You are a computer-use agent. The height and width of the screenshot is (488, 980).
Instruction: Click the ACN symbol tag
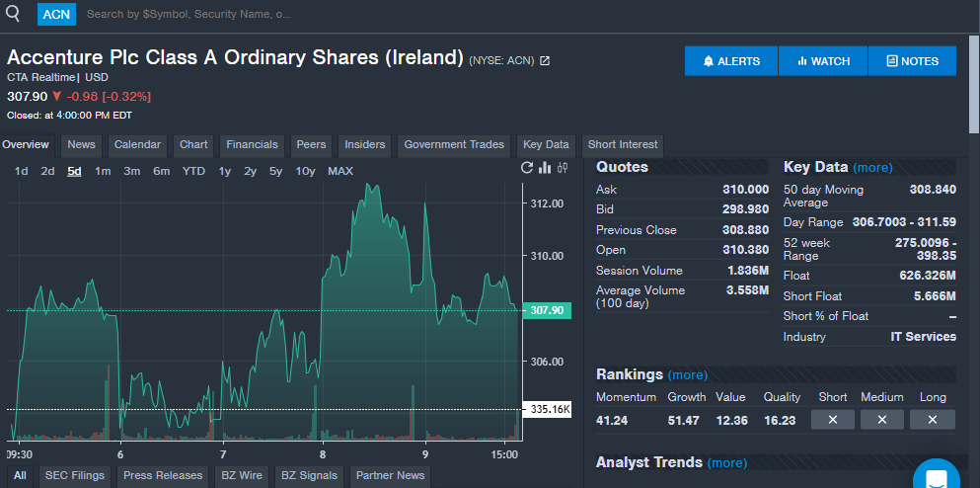(56, 14)
